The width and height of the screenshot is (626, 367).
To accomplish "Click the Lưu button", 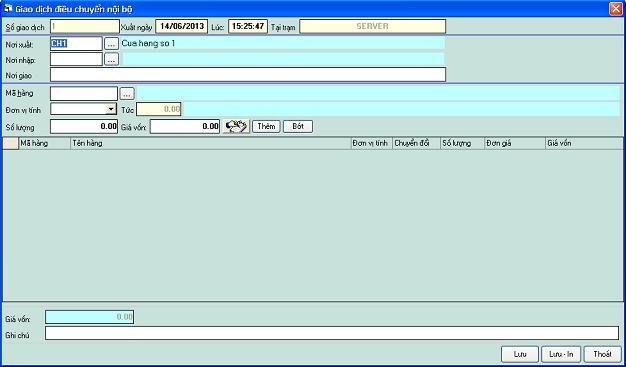I will [x=520, y=354].
